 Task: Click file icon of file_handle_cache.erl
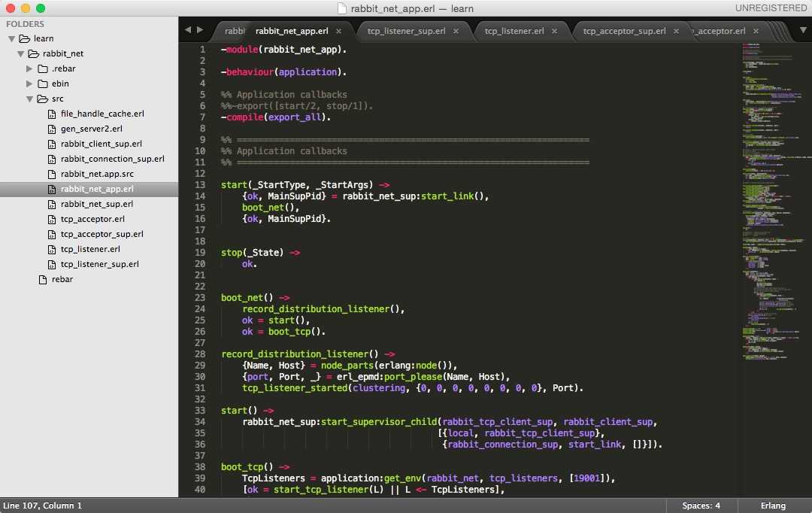pyautogui.click(x=52, y=114)
